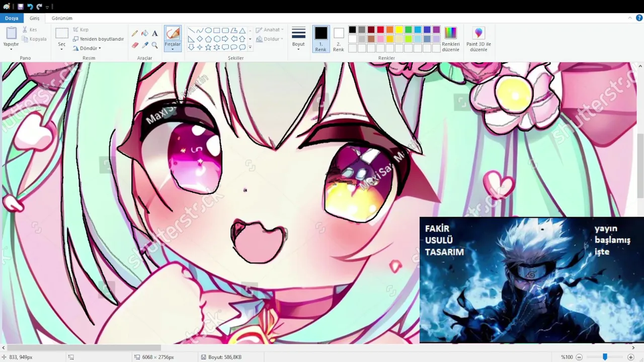Screen dimensions: 644x362
Task: Choose the Up arrow shape
Action: coord(243,39)
